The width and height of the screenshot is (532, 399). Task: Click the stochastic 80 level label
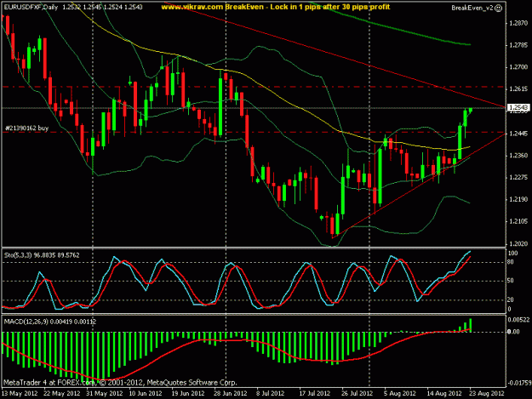pyautogui.click(x=511, y=262)
